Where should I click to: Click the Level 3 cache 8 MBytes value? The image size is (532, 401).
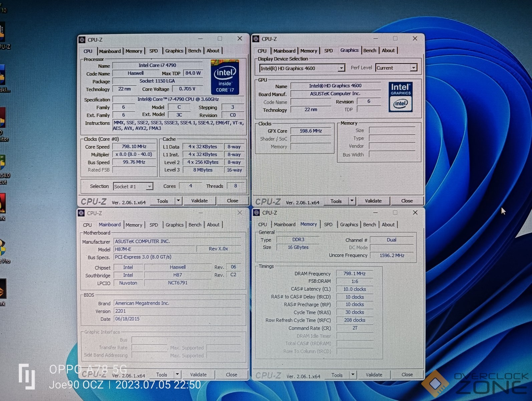(x=203, y=170)
